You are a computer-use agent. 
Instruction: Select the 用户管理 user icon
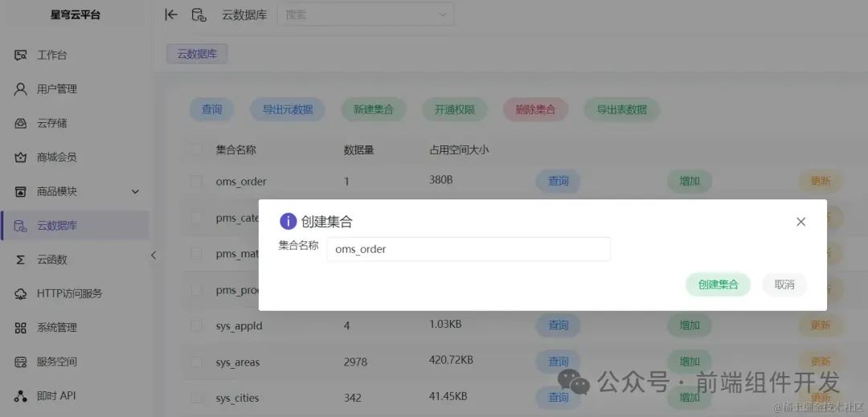coord(20,89)
